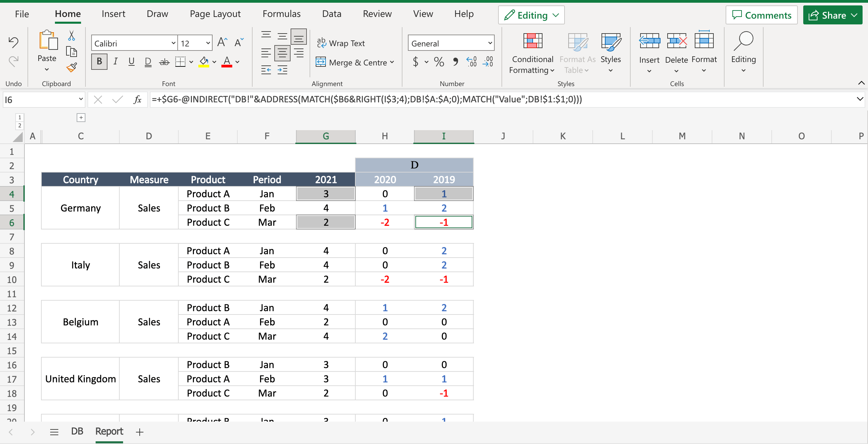Expand the column group plus button

81,118
